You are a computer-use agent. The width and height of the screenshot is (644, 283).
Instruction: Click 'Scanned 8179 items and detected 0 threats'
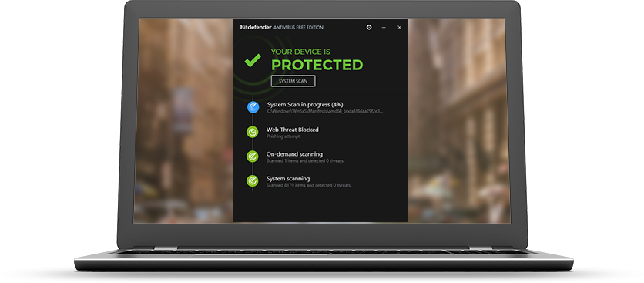coord(309,186)
